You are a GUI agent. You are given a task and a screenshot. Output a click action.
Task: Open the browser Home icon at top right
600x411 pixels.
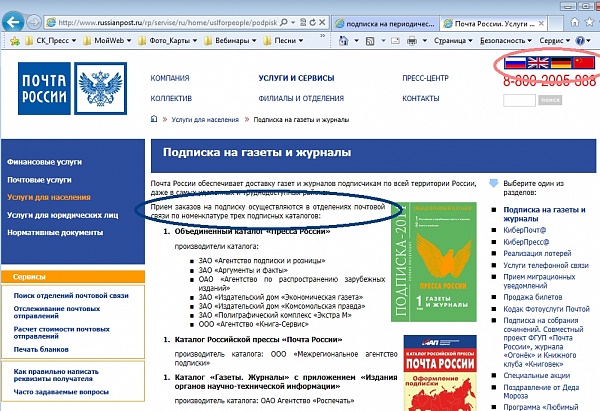pyautogui.click(x=574, y=22)
